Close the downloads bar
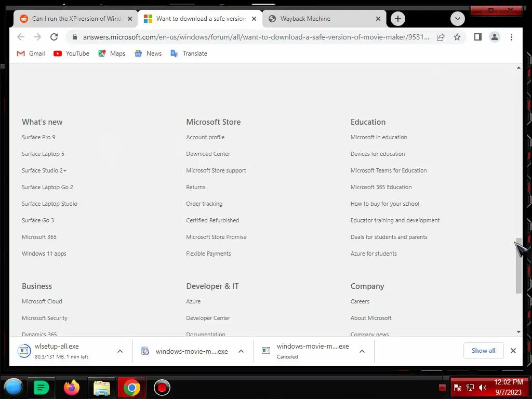This screenshot has width=532, height=399. click(513, 351)
